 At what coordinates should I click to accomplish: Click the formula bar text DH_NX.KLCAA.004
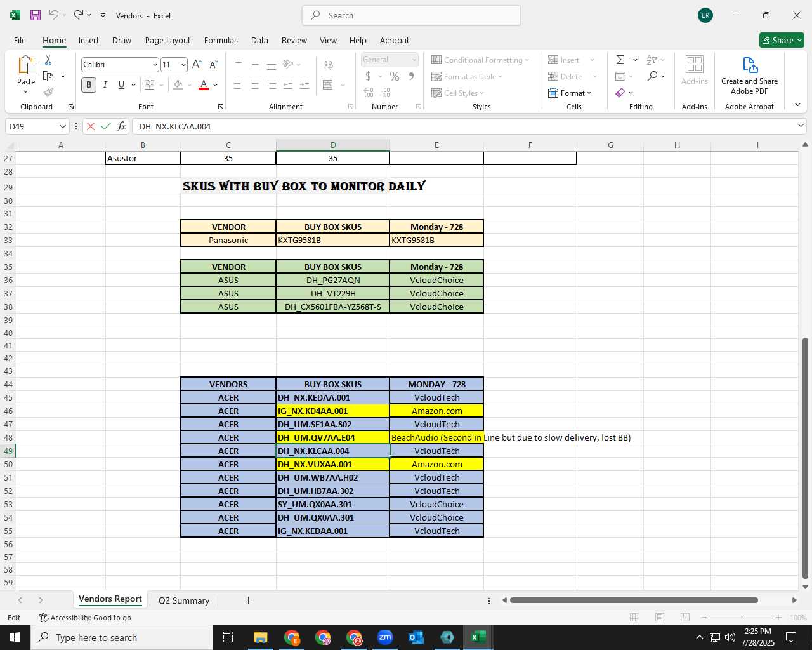click(175, 126)
